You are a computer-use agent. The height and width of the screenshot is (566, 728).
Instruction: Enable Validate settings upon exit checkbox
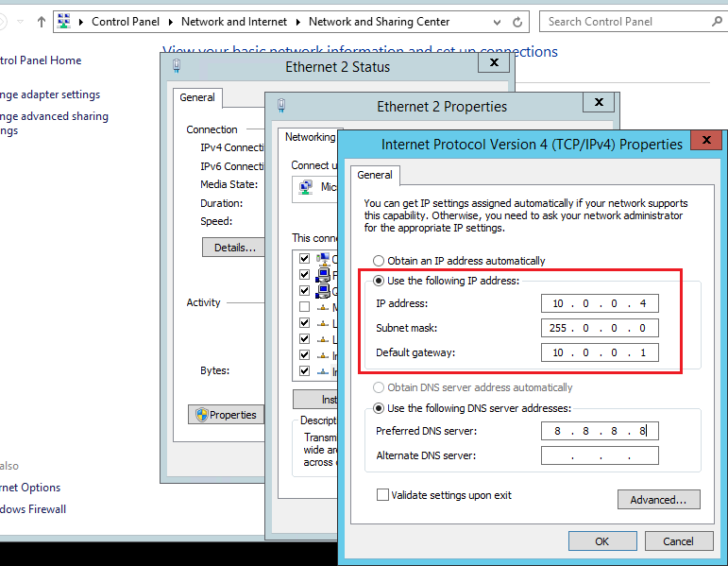[382, 494]
